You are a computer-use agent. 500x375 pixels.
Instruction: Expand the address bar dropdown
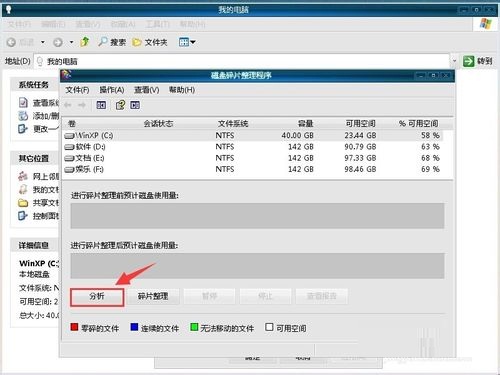(454, 61)
